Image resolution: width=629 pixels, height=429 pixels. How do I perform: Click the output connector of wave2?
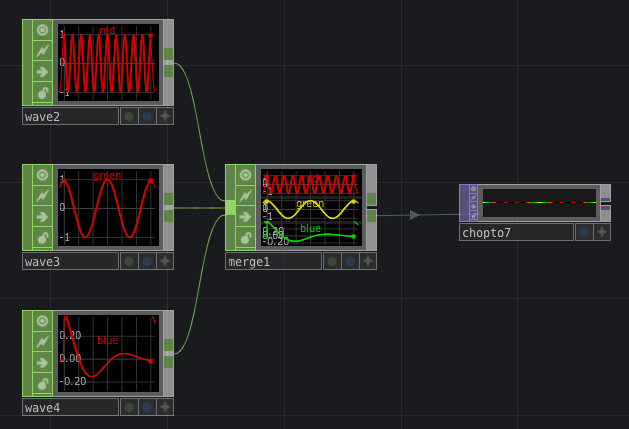(168, 63)
